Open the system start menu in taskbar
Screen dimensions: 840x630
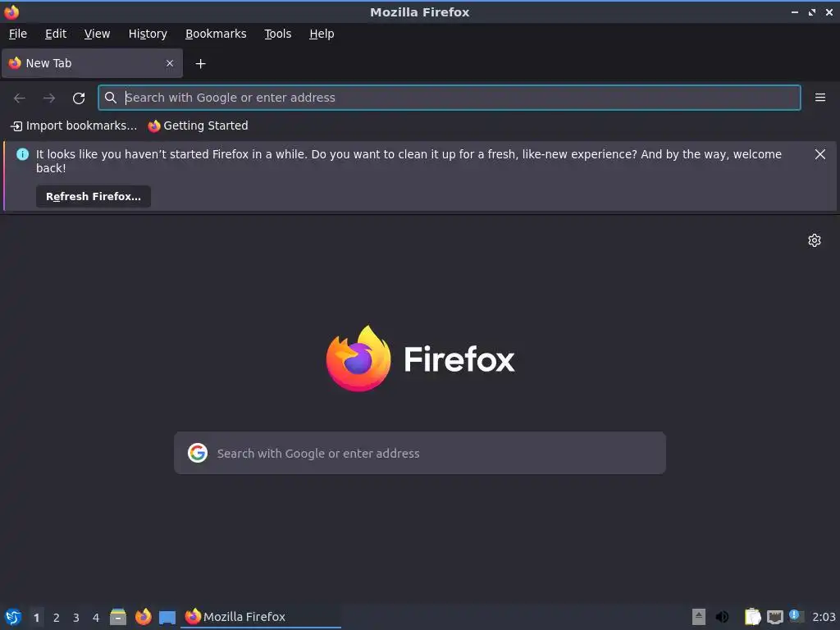pyautogui.click(x=13, y=617)
